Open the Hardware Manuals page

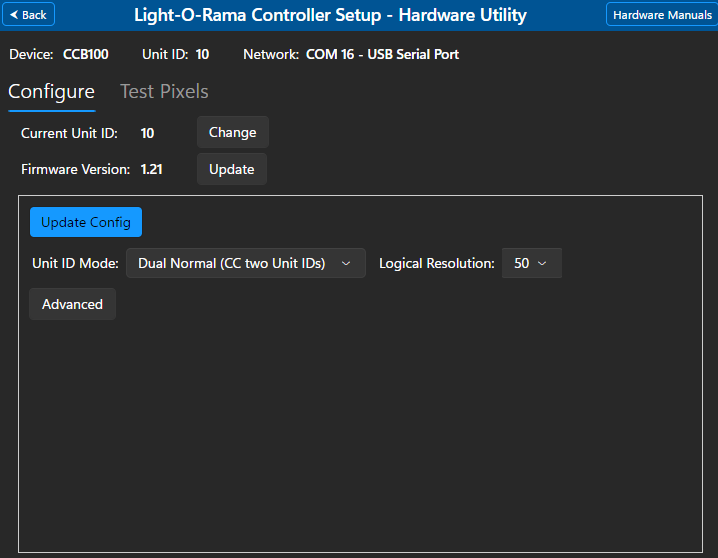pyautogui.click(x=661, y=15)
